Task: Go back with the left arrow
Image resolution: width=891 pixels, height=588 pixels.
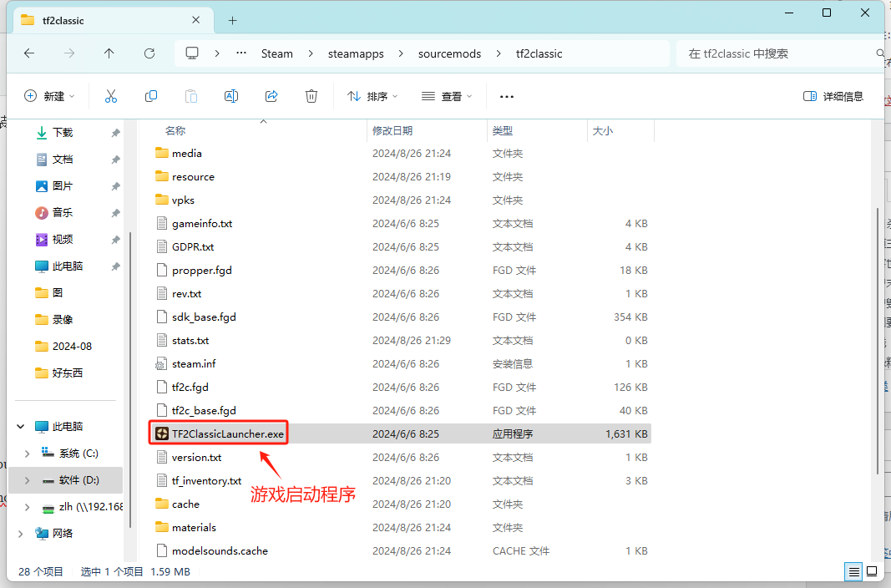Action: (x=29, y=53)
